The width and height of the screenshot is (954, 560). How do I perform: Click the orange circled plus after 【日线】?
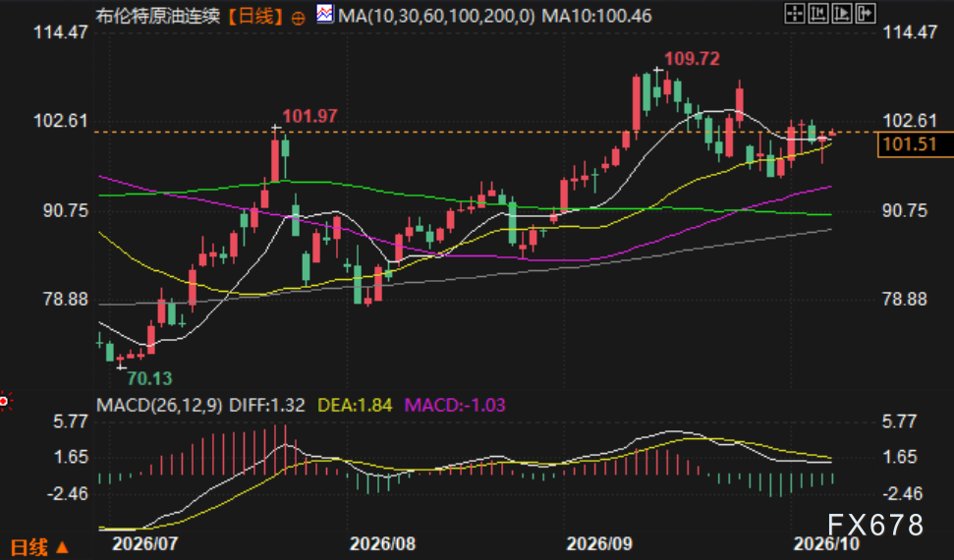298,19
